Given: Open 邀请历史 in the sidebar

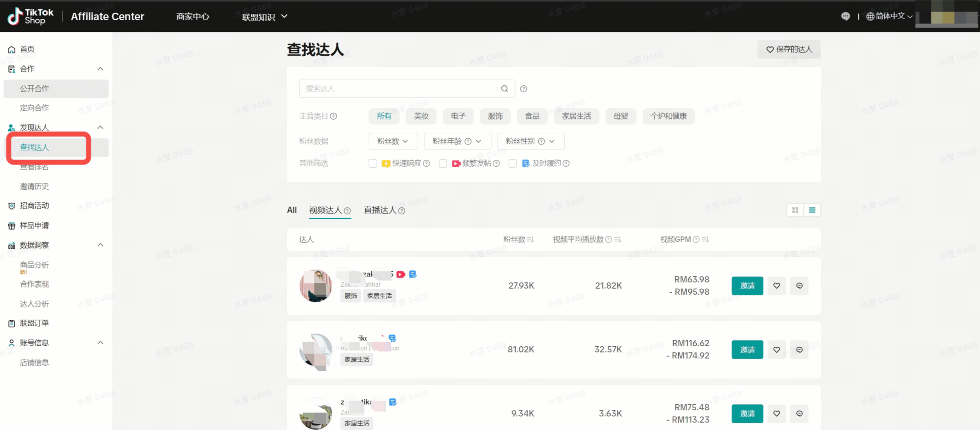Looking at the screenshot, I should 34,186.
